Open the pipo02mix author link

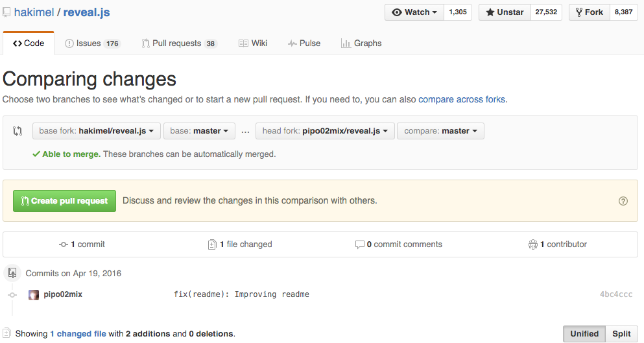tap(63, 294)
